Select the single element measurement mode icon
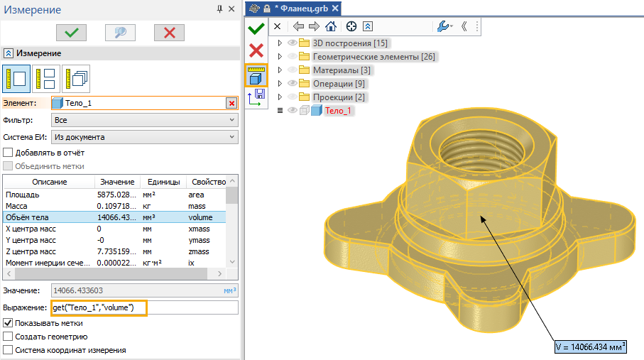Viewport: 644px width, 360px height. click(x=16, y=79)
